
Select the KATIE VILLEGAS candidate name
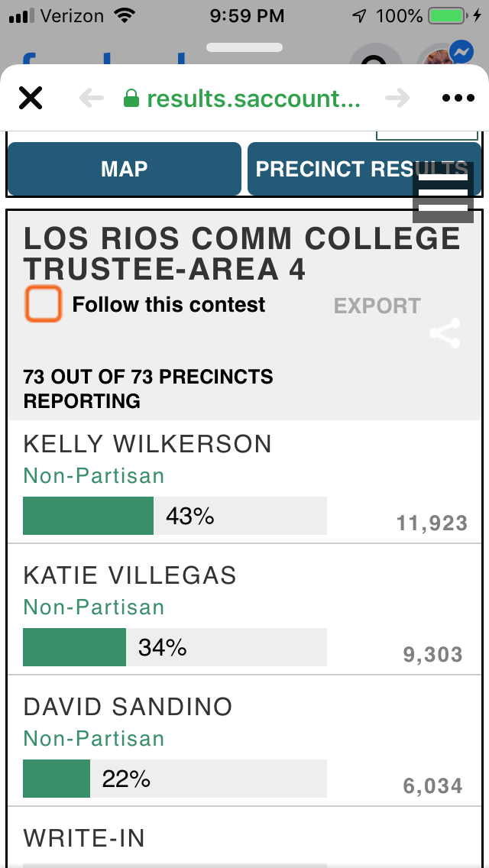(x=130, y=575)
